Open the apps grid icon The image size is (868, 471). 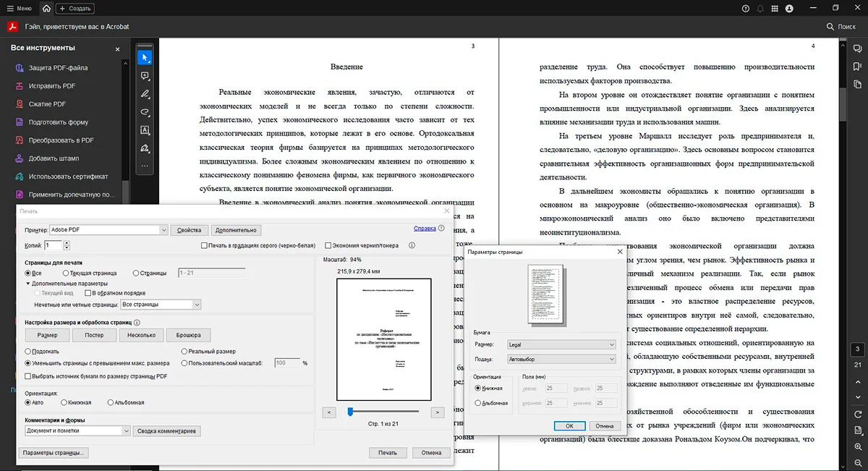(x=775, y=9)
